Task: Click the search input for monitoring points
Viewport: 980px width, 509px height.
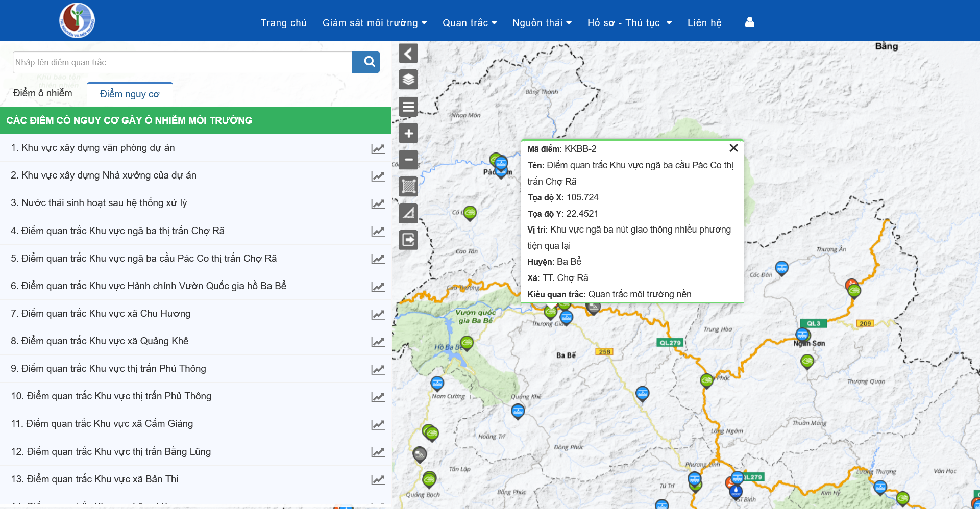Action: [182, 62]
